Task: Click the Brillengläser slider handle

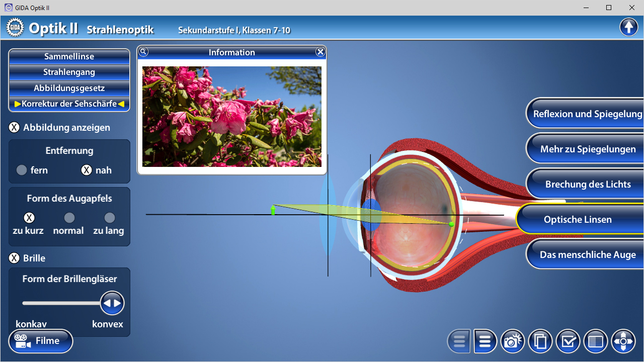Action: (112, 303)
